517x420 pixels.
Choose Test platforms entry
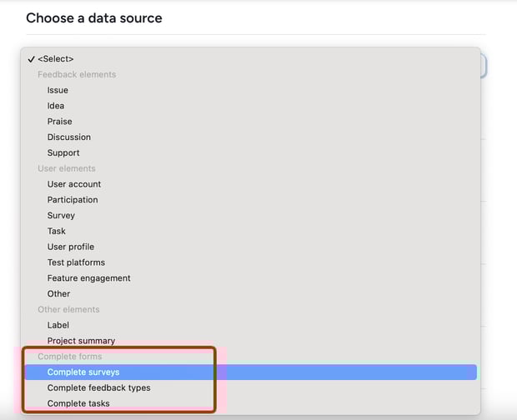(x=251, y=262)
